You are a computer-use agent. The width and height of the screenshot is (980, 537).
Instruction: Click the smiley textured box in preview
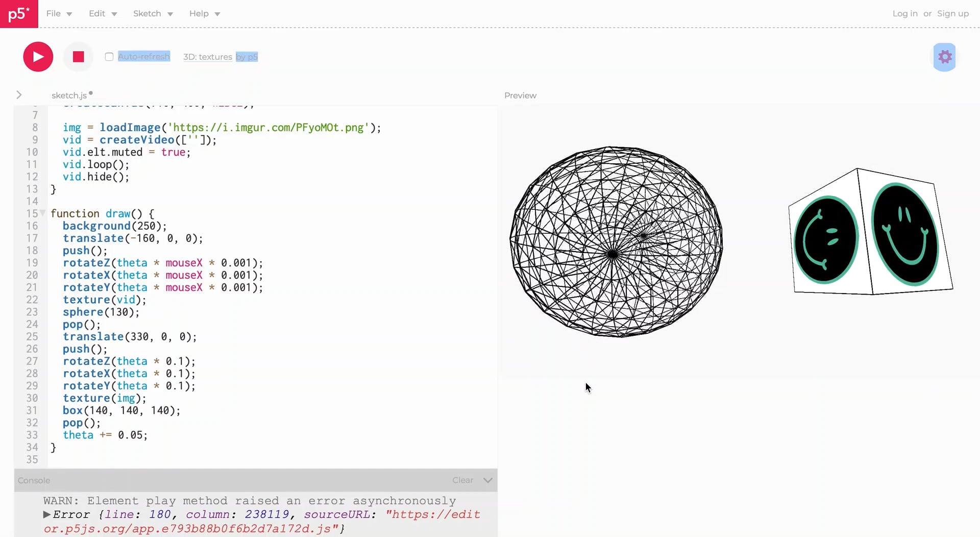[871, 232]
